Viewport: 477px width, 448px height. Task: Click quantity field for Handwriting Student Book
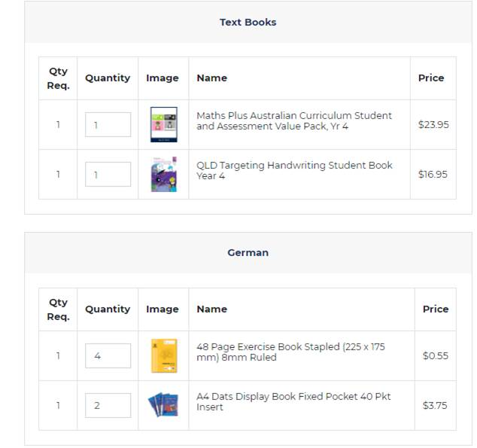(x=108, y=175)
